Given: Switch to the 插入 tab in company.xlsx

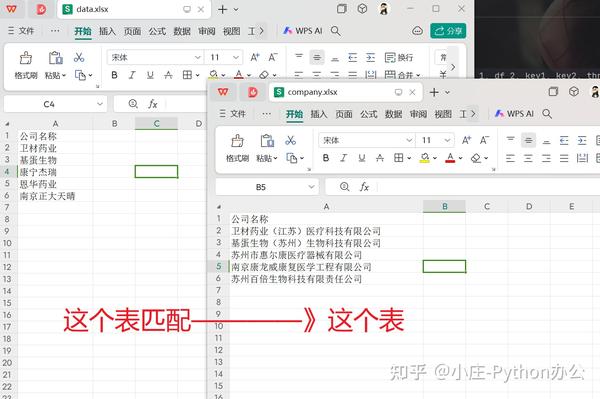Looking at the screenshot, I should [x=319, y=114].
